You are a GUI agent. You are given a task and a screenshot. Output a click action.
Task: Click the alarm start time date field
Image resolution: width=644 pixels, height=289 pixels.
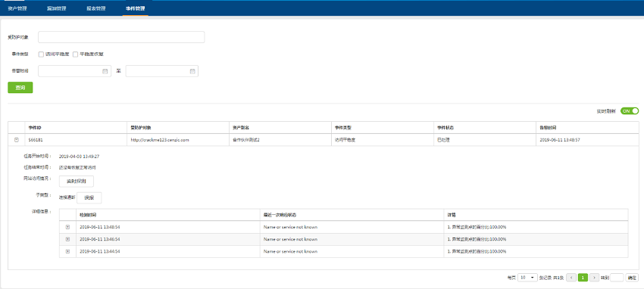(74, 71)
